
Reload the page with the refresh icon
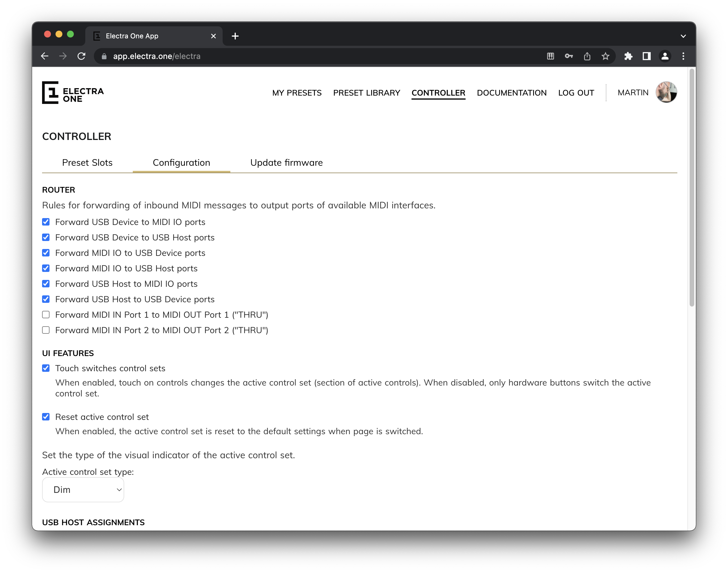pyautogui.click(x=82, y=56)
